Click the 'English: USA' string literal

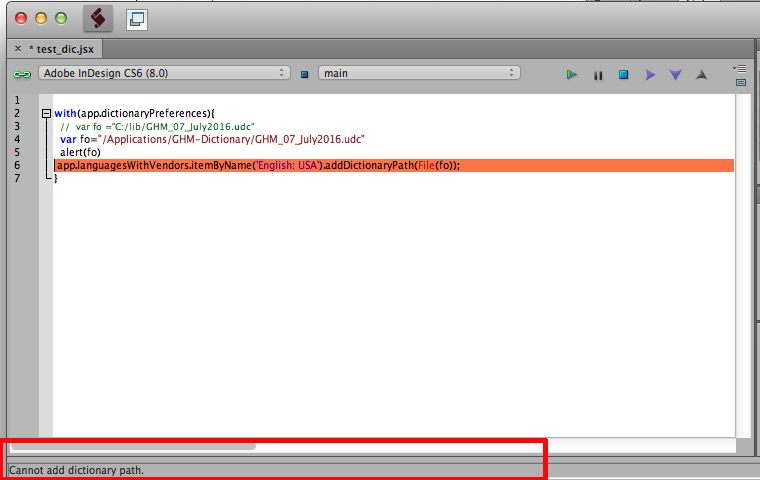point(287,165)
